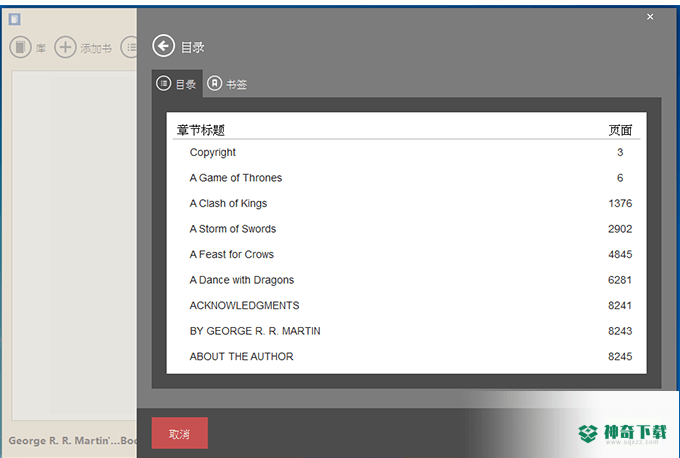Click page number 6281
Image resolution: width=680 pixels, height=458 pixels.
point(620,280)
